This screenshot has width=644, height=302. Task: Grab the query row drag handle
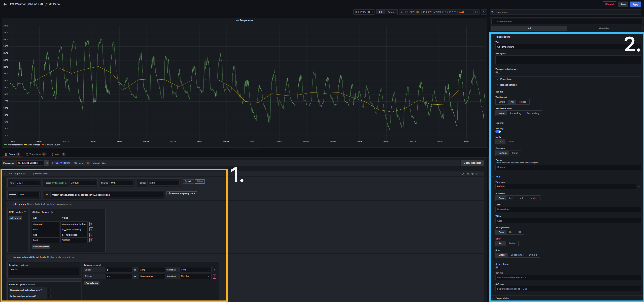click(482, 174)
